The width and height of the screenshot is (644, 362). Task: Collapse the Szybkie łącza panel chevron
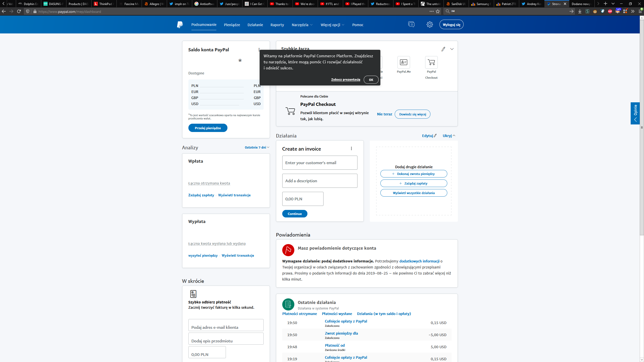coord(452,49)
